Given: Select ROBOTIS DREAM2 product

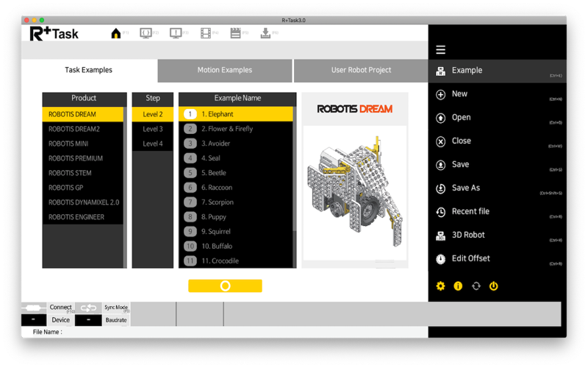Looking at the screenshot, I should click(x=82, y=129).
